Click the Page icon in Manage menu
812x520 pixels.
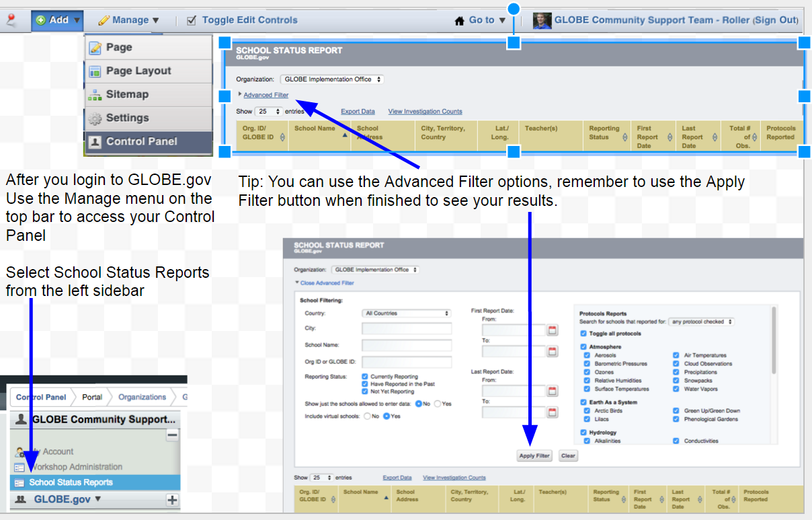[95, 48]
